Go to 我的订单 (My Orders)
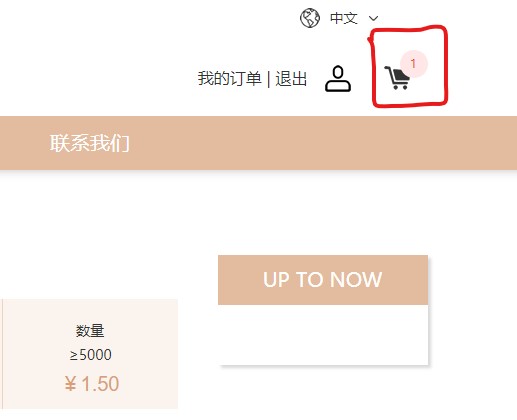Screen dimensions: 517x420 pyautogui.click(x=229, y=79)
